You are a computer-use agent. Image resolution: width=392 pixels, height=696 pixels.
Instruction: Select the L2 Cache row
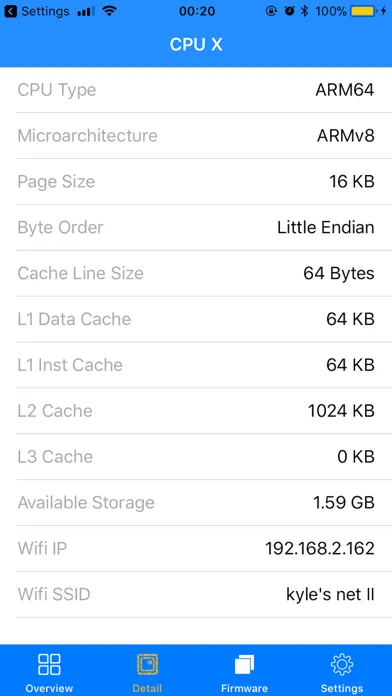click(x=196, y=411)
